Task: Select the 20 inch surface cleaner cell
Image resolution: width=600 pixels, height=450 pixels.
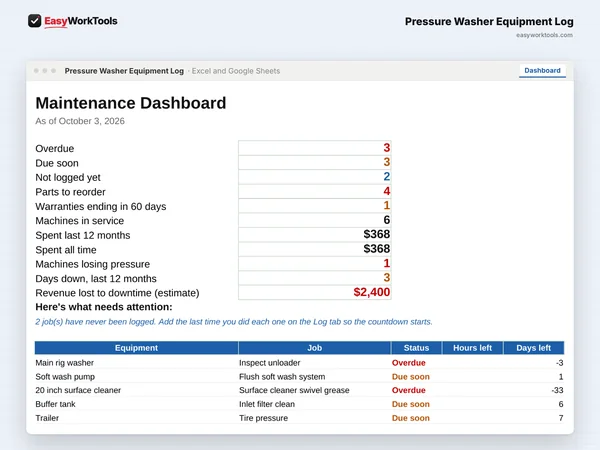Action: click(x=136, y=390)
